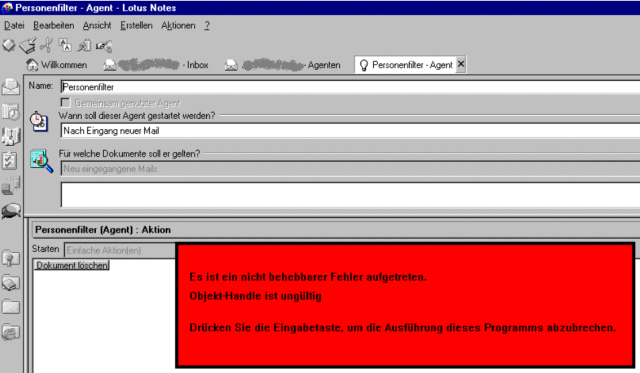The height and width of the screenshot is (373, 640).
Task: Click the clock schedule icon
Action: (39, 121)
